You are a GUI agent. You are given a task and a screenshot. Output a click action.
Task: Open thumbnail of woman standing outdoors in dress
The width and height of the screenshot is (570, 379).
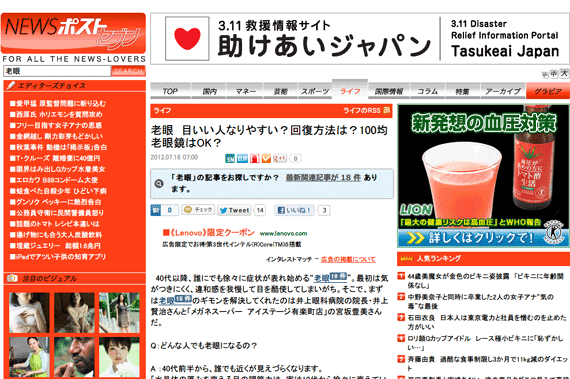coord(119,313)
